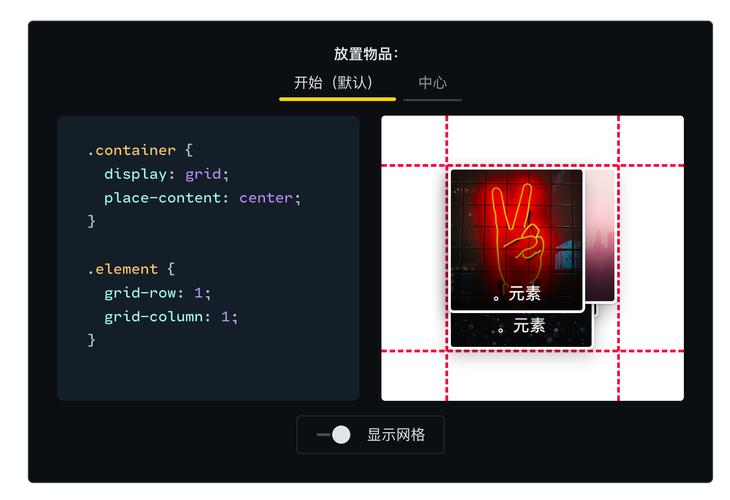Select the dark starry card at bottom

pos(520,330)
